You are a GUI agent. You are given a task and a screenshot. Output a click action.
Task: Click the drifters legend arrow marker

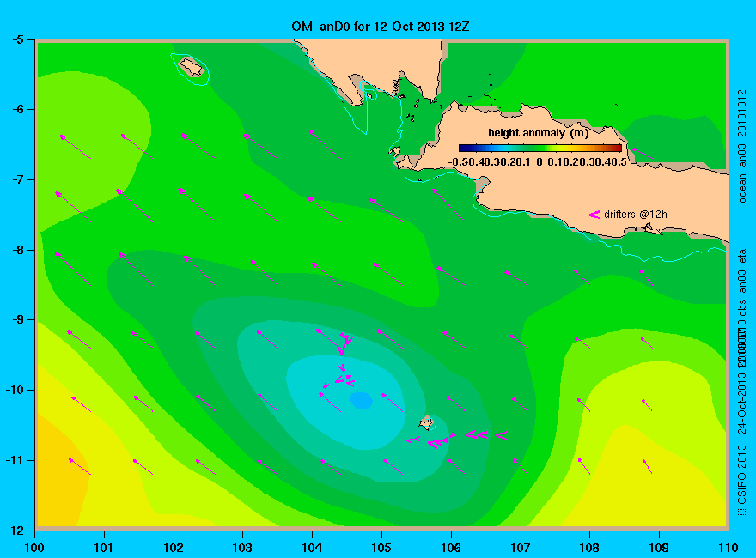[x=594, y=215]
